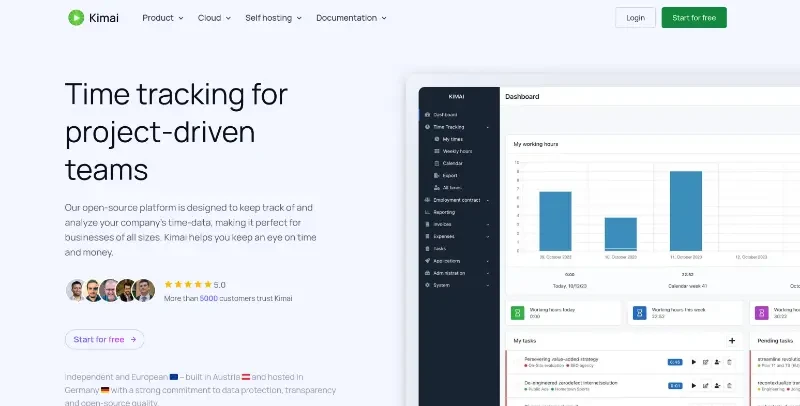Click the blue Working hours this week icon

click(640, 313)
